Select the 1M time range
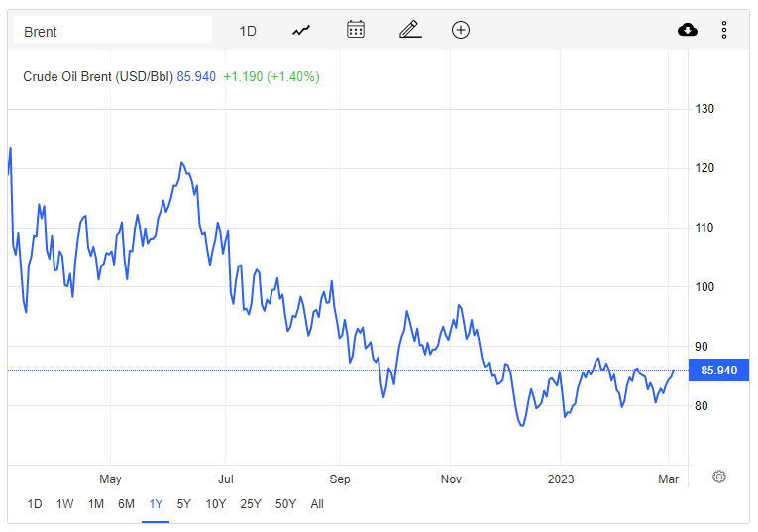 coord(96,504)
